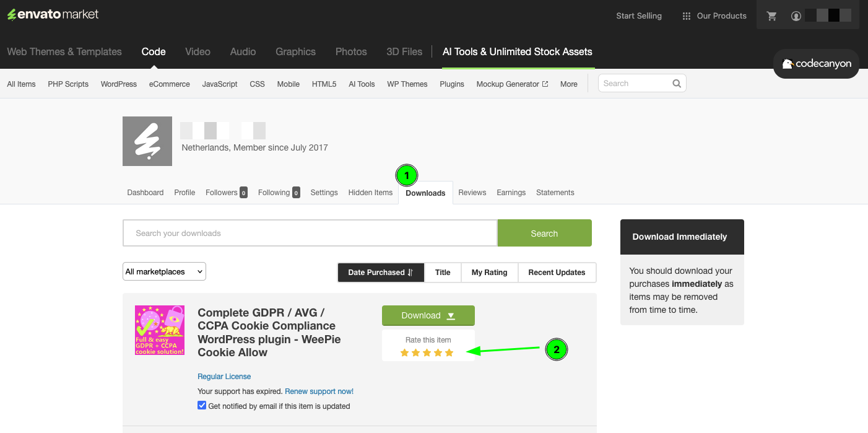
Task: Switch to the Reviews tab
Action: tap(472, 193)
